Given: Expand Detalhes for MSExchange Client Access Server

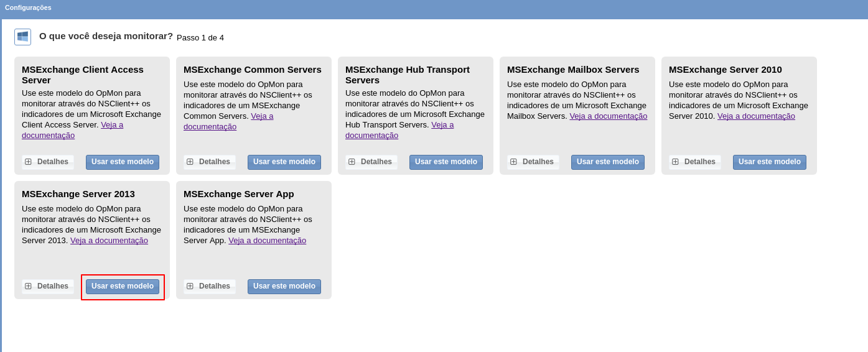Looking at the screenshot, I should (48, 162).
